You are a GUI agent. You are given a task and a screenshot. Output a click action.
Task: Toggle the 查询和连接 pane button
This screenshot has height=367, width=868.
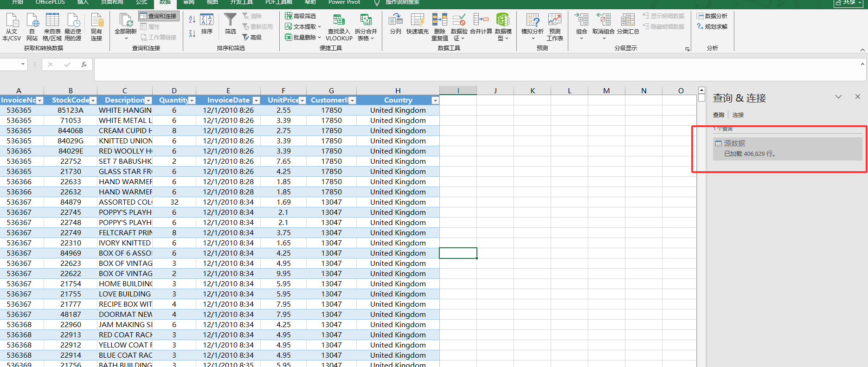(159, 16)
